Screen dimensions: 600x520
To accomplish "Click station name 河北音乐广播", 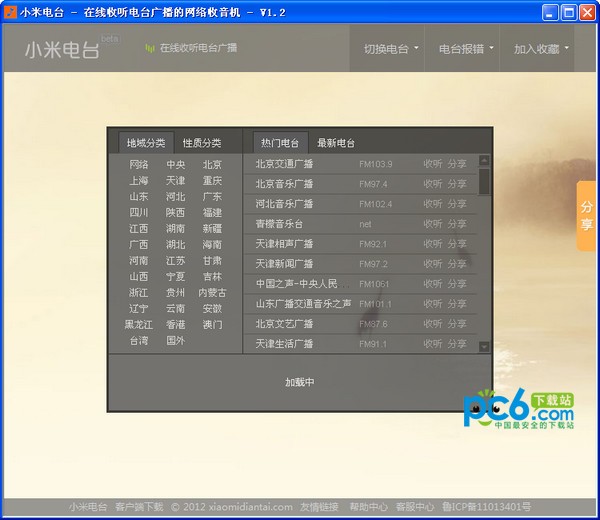I will [x=284, y=204].
